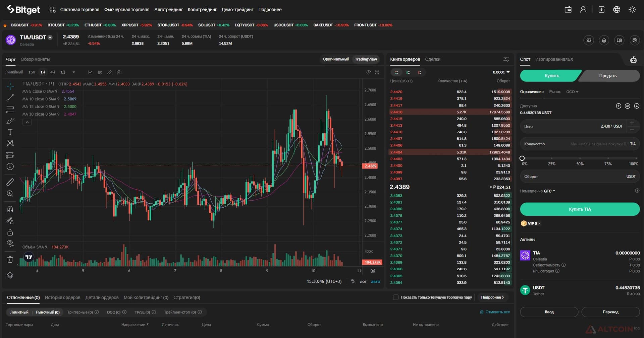Lock all drawing tools

[10, 232]
